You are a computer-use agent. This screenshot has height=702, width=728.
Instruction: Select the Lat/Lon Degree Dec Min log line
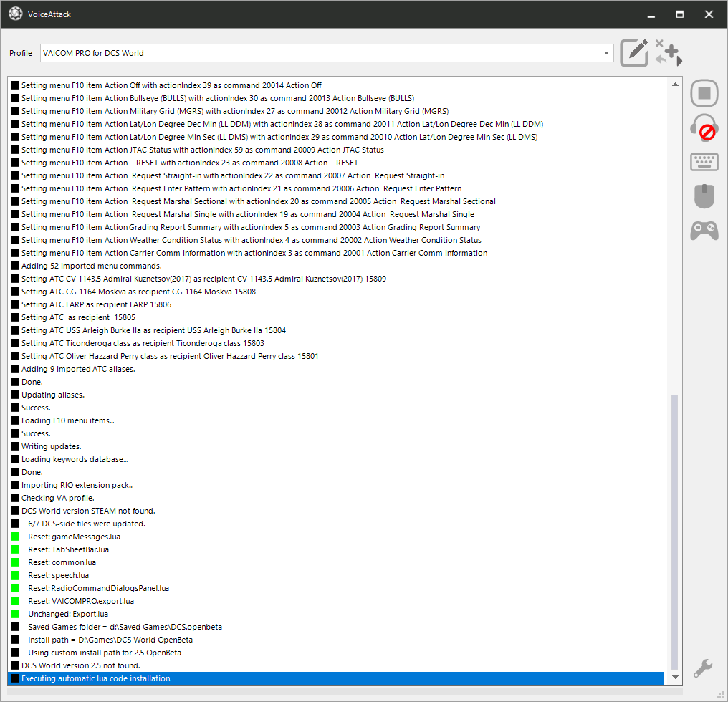coord(335,124)
